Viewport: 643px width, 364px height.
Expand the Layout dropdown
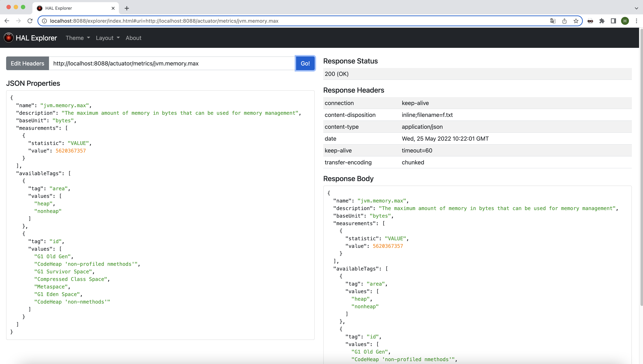108,38
